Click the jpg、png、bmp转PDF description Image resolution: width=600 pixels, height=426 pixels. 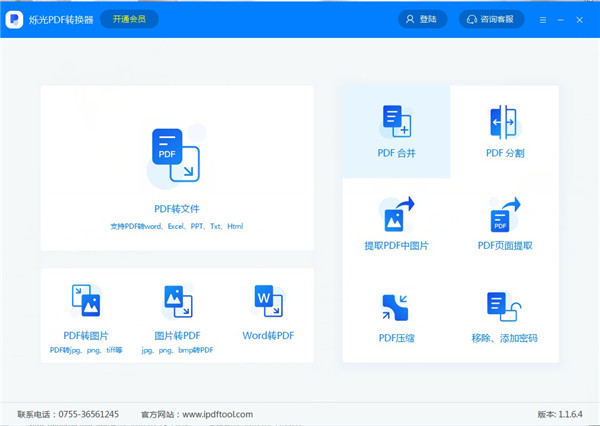coord(178,350)
